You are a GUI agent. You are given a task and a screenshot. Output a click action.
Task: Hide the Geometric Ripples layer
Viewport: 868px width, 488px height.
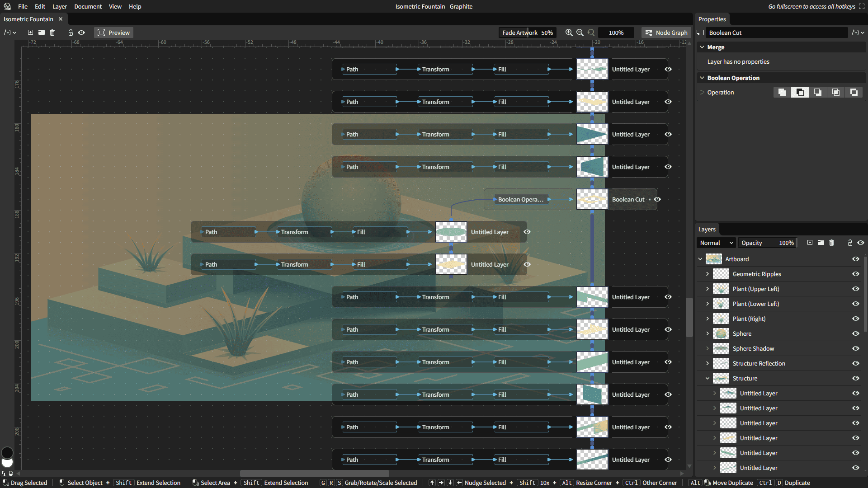855,274
